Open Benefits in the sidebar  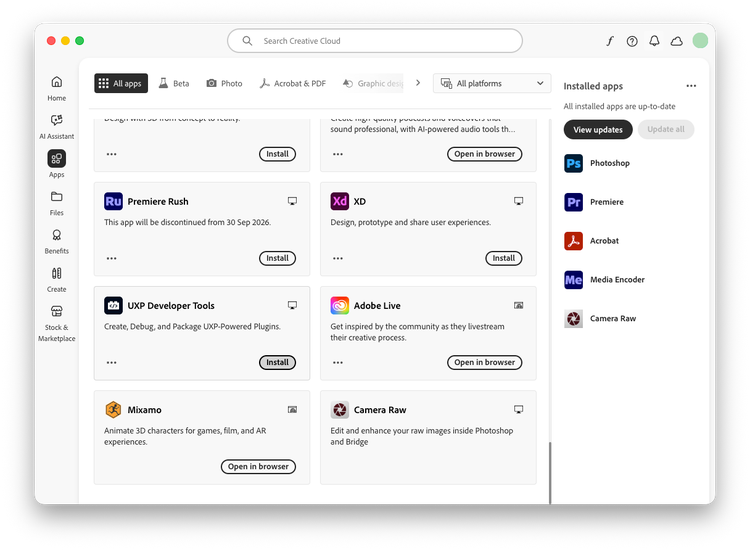tap(56, 241)
